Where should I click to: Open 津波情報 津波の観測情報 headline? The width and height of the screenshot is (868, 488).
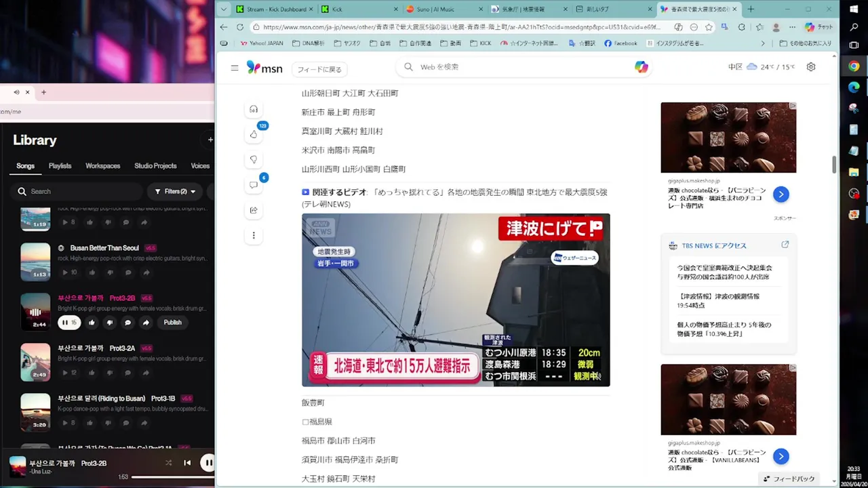point(718,300)
